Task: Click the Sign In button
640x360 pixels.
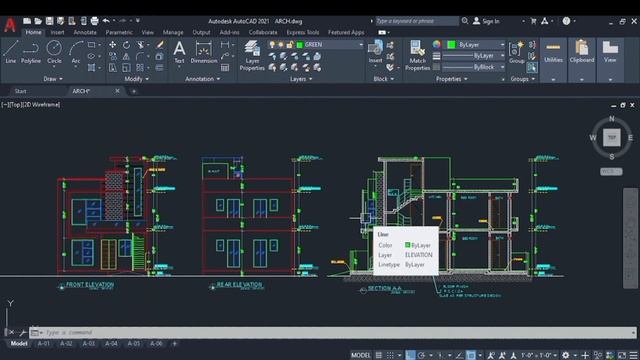Action: point(486,21)
